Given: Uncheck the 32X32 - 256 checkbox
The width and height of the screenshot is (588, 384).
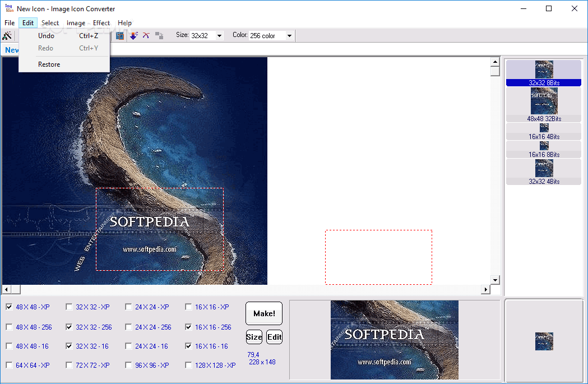Looking at the screenshot, I should 69,327.
